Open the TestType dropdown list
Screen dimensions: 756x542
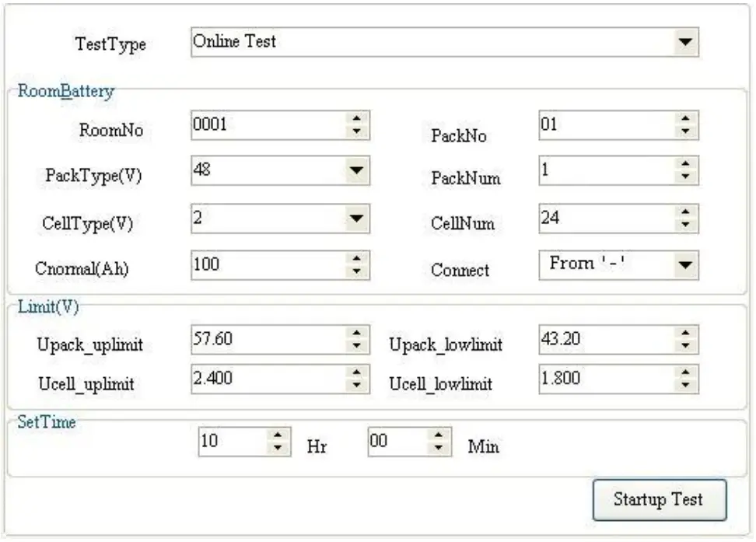[x=684, y=43]
